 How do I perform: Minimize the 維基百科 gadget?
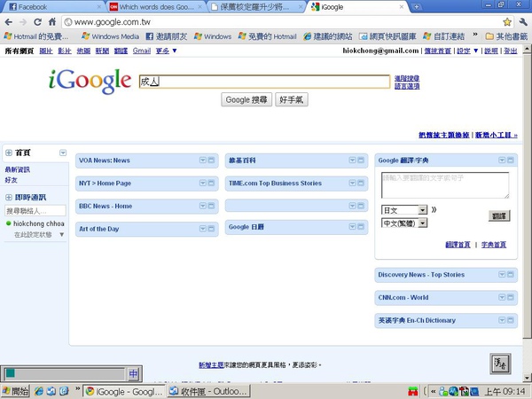361,160
